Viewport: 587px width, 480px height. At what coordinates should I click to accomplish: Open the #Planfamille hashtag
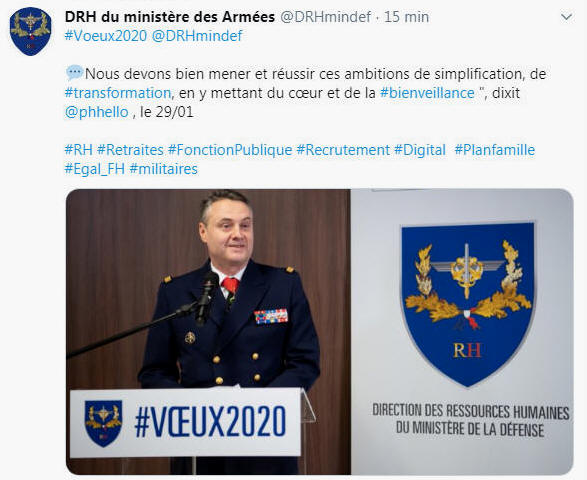click(495, 150)
